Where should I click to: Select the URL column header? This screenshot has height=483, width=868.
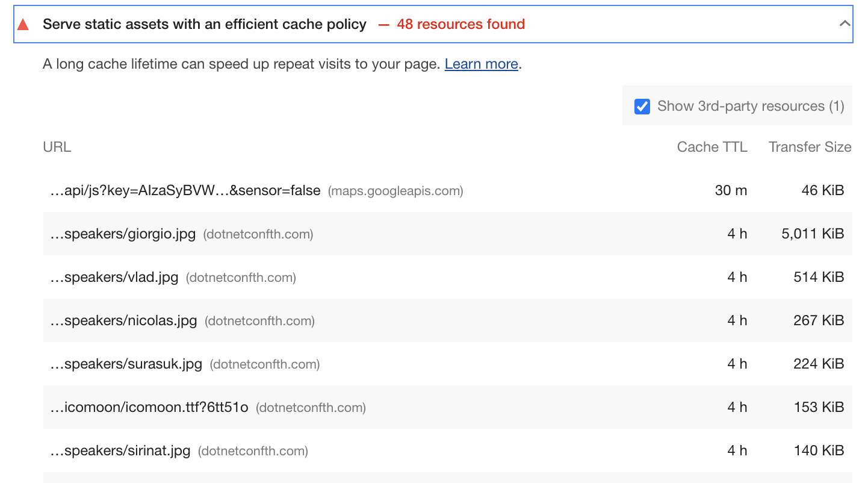tap(57, 146)
